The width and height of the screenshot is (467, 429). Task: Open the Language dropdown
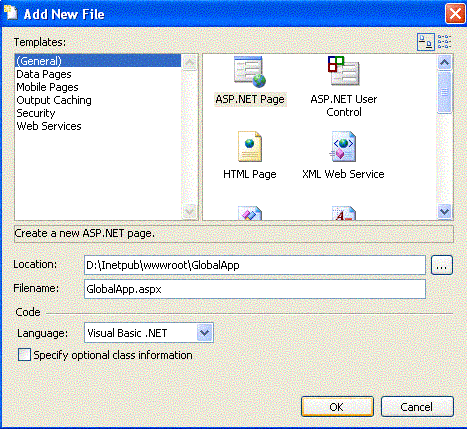[204, 333]
